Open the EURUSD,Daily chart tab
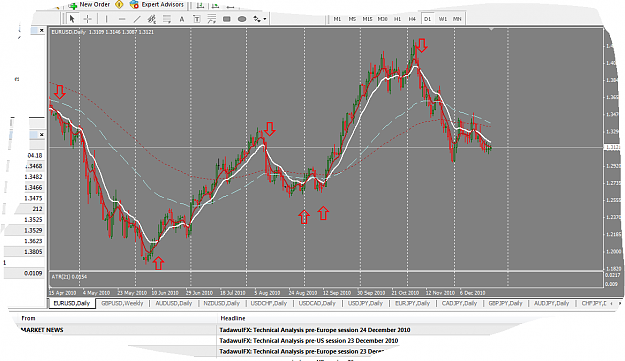The width and height of the screenshot is (625, 361). (72, 303)
